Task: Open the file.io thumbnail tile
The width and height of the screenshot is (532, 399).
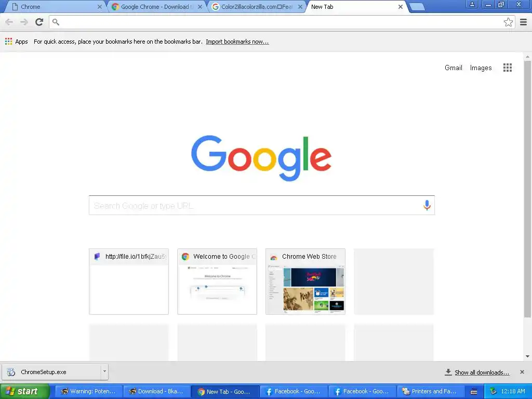Action: pyautogui.click(x=129, y=282)
